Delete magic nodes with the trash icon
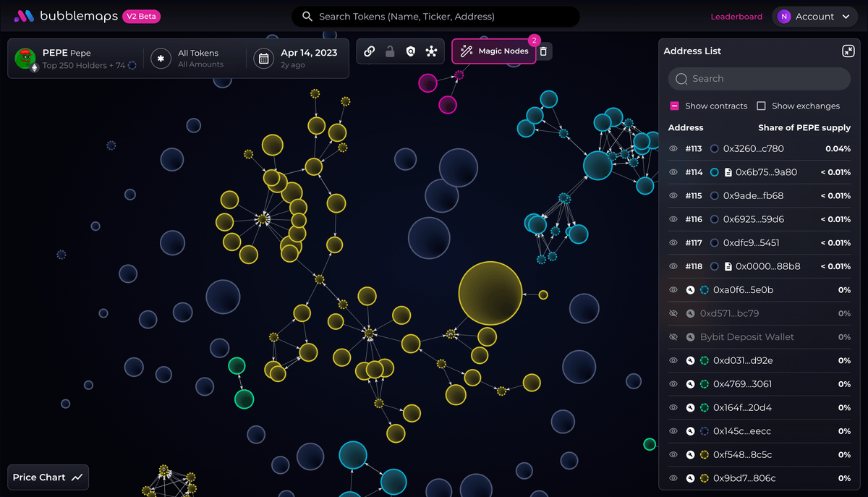 pos(544,51)
